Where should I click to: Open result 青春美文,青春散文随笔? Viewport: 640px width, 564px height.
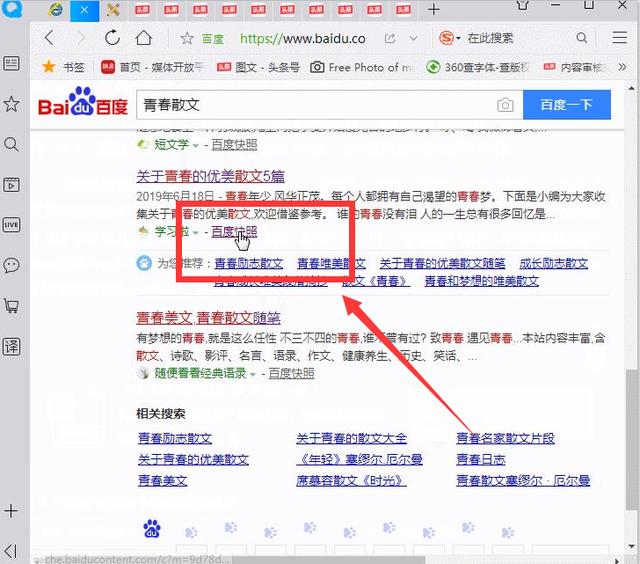[209, 318]
